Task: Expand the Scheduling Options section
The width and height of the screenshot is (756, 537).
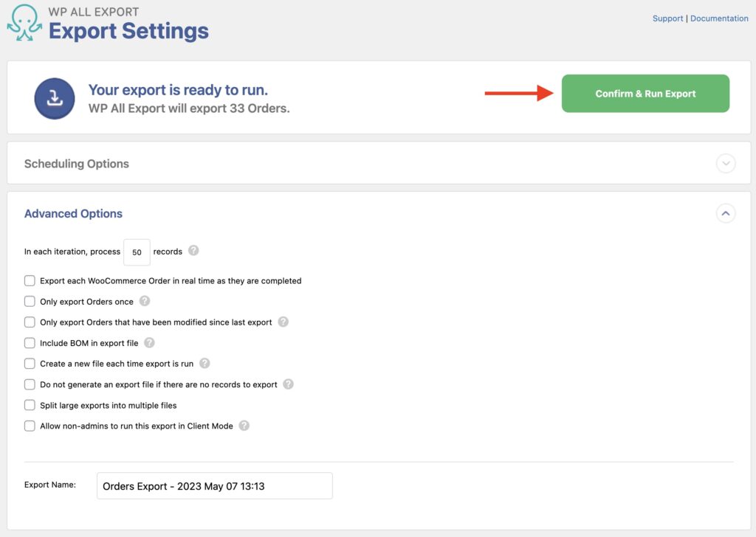Action: click(x=726, y=163)
